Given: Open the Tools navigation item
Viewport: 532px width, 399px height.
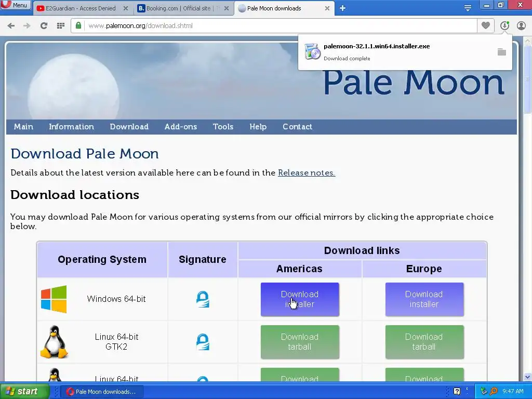Looking at the screenshot, I should tap(223, 127).
